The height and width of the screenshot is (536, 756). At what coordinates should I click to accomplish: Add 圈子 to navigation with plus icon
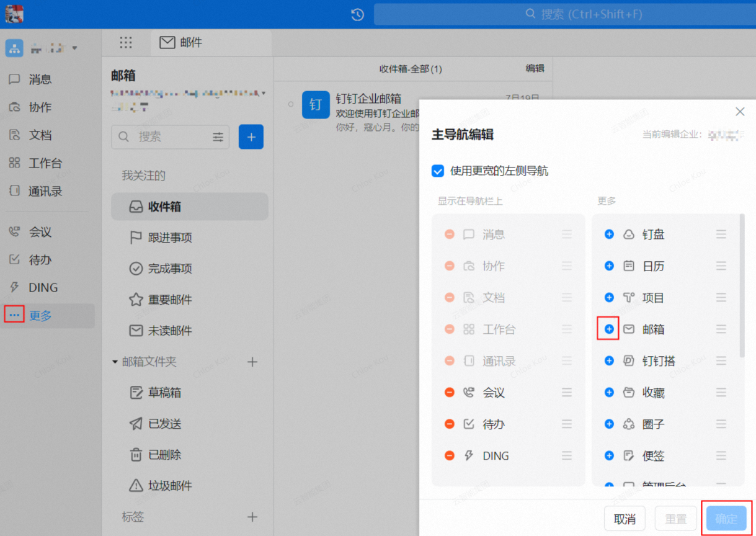click(609, 424)
